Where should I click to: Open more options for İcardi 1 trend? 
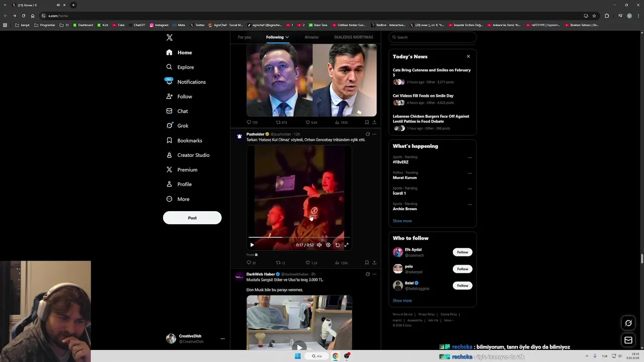(470, 189)
